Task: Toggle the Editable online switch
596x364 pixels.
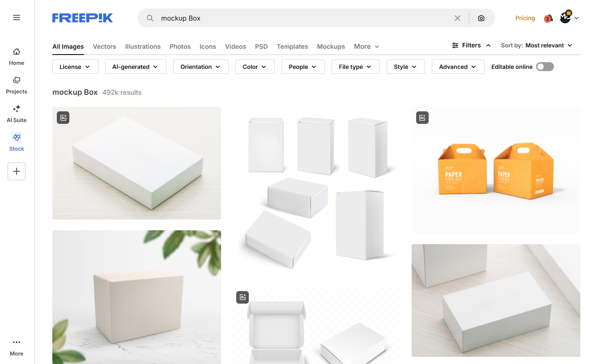Action: (545, 67)
